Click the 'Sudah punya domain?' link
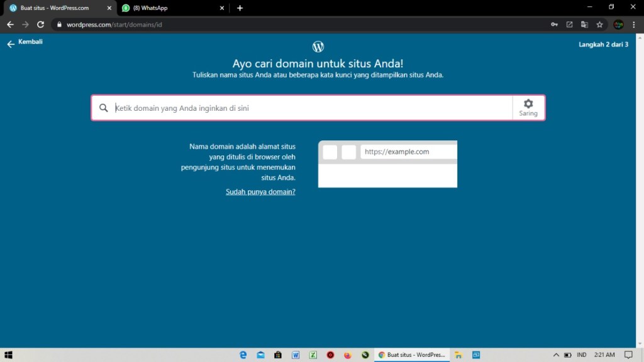This screenshot has width=644, height=362. pyautogui.click(x=260, y=191)
